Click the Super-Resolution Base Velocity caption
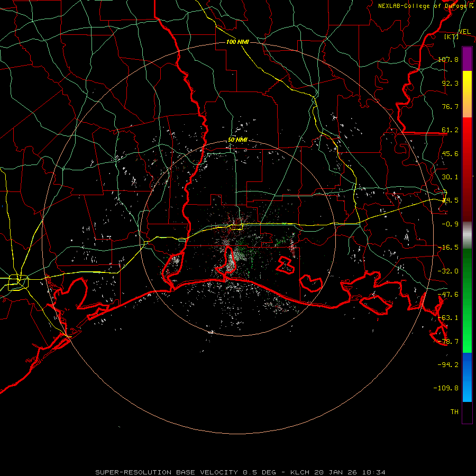 [241, 472]
